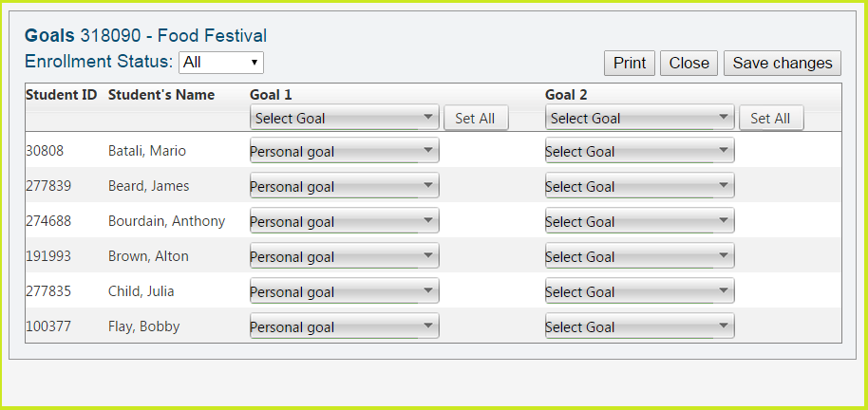Open the Goal 2 header Select Goal dropdown
The height and width of the screenshot is (410, 868).
coord(639,119)
